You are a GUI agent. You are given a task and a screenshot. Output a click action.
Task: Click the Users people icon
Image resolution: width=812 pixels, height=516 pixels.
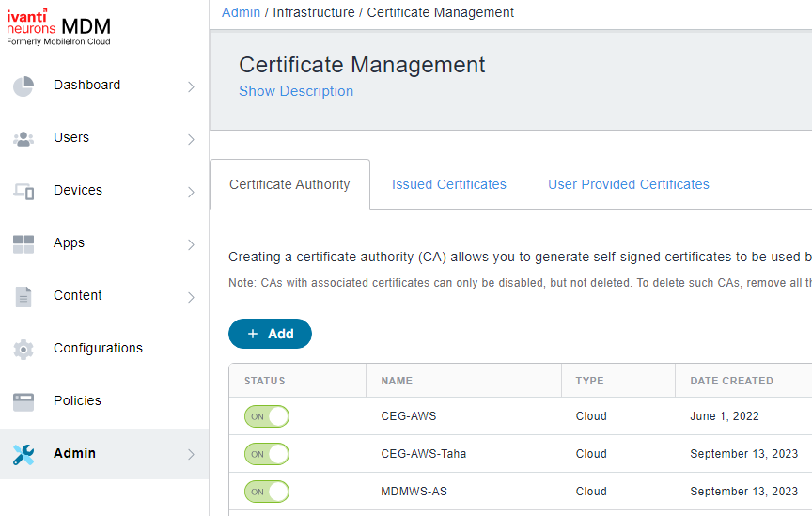pos(23,139)
